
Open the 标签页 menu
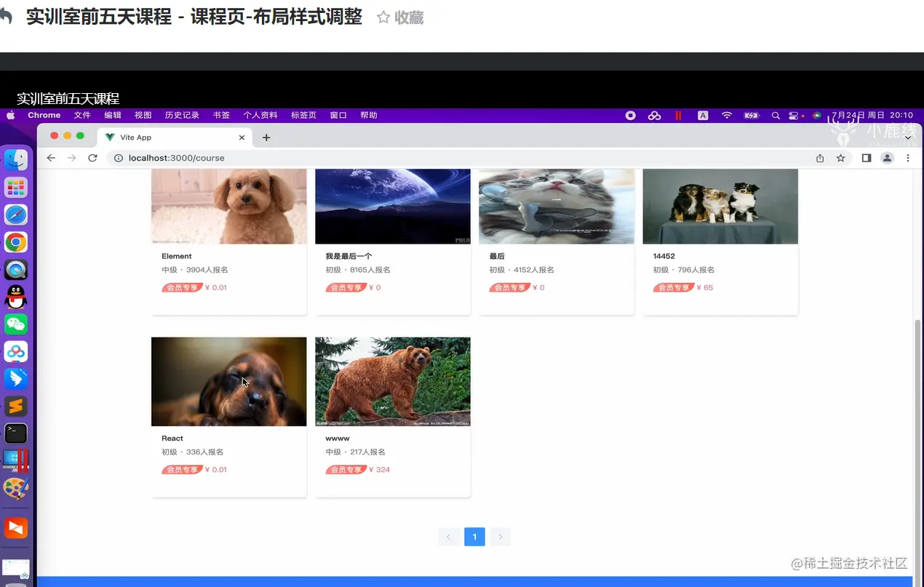pyautogui.click(x=303, y=115)
